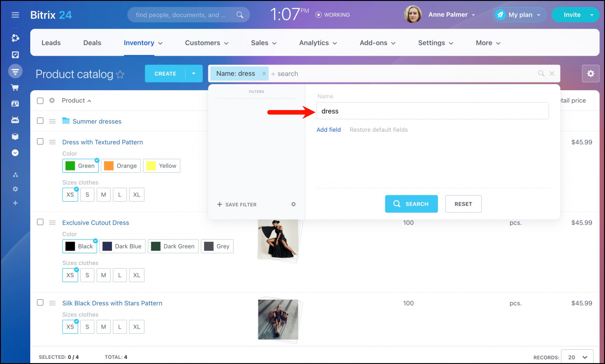The height and width of the screenshot is (364, 605).
Task: Open the contact card sidebar icon
Action: [15, 103]
